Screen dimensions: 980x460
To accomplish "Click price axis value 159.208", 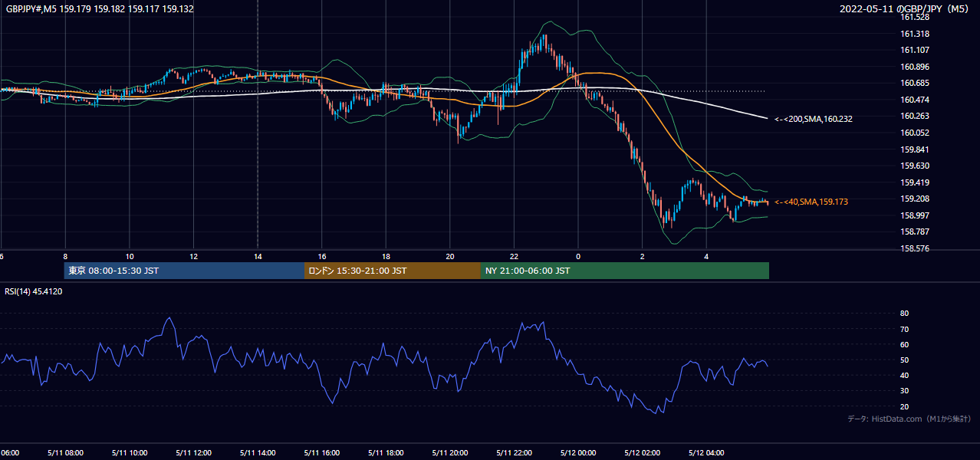I will tap(914, 199).
